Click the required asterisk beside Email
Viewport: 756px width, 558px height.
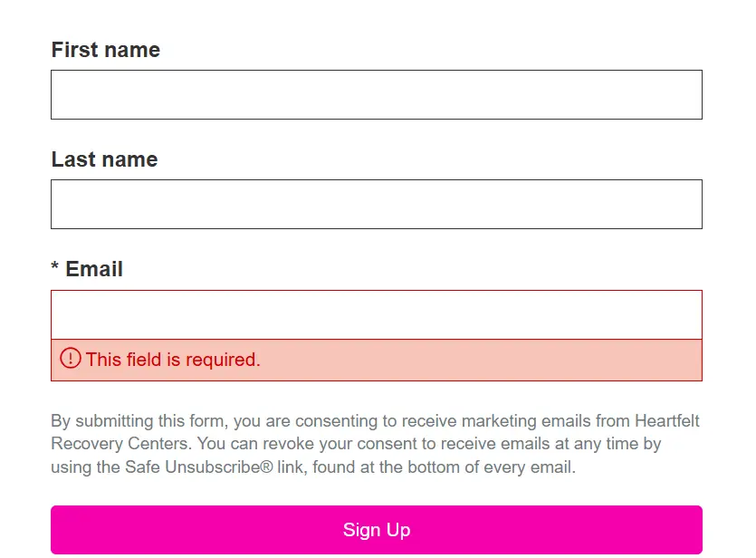(x=55, y=265)
